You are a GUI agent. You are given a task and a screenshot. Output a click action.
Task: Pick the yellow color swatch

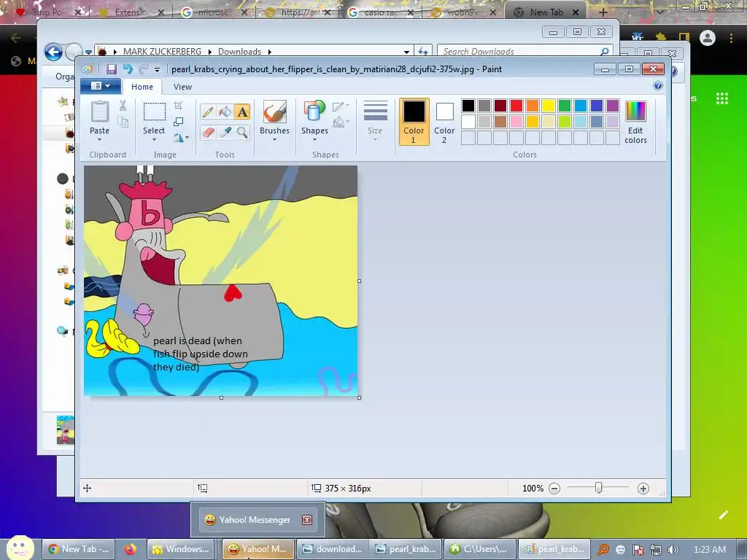(549, 105)
